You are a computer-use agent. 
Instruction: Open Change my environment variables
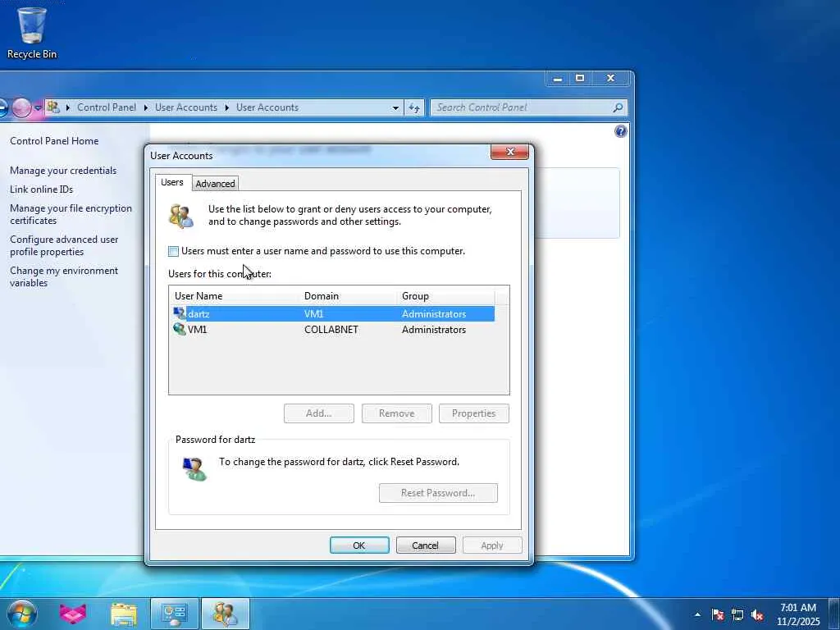(x=64, y=276)
